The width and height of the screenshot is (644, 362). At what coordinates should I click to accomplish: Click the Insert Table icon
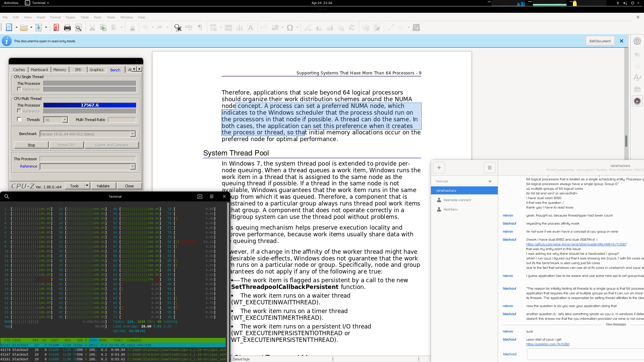[x=213, y=28]
